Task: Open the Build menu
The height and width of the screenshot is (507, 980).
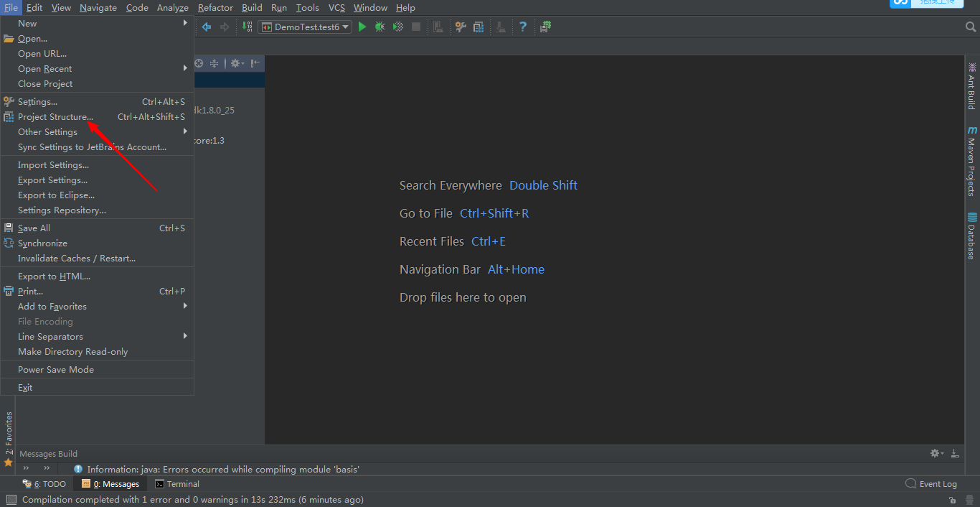Action: 252,7
